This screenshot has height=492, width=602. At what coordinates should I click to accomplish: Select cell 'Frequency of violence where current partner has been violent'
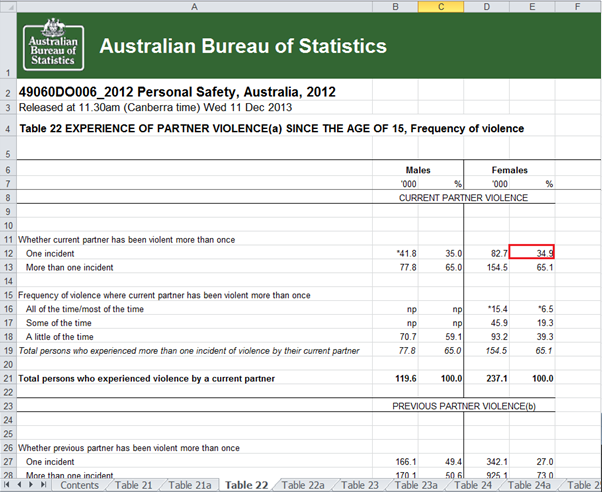(194, 295)
